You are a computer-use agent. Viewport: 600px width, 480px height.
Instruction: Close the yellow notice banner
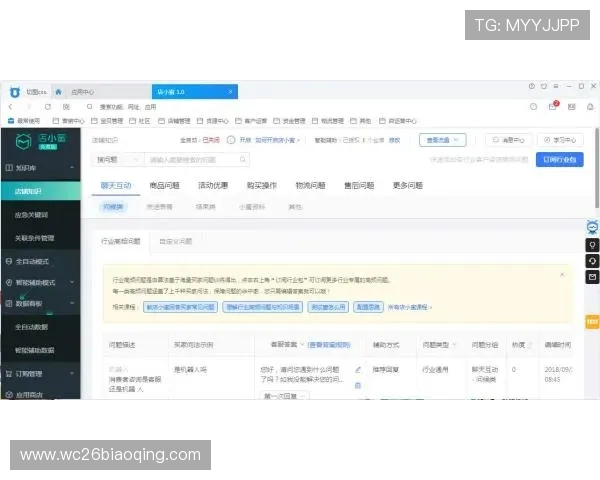coord(562,275)
